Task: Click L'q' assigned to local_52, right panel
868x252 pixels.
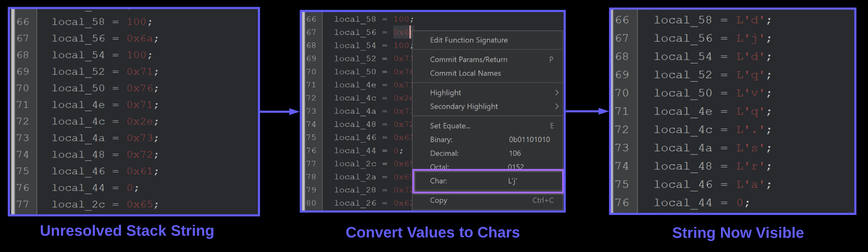Action: [750, 75]
